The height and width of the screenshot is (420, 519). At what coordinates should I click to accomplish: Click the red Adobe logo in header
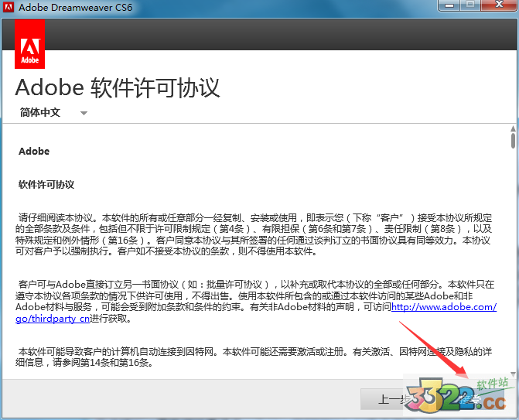pyautogui.click(x=30, y=44)
